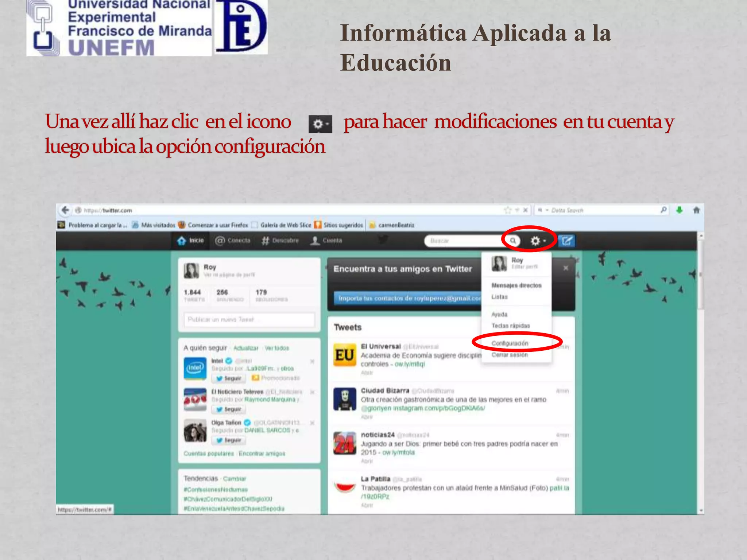This screenshot has width=747, height=560.
Task: Click Encontrar amigos link
Action: (262, 454)
